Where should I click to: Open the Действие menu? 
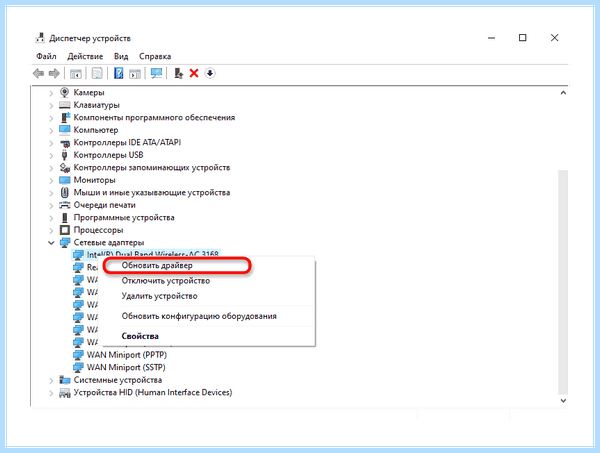(x=85, y=56)
